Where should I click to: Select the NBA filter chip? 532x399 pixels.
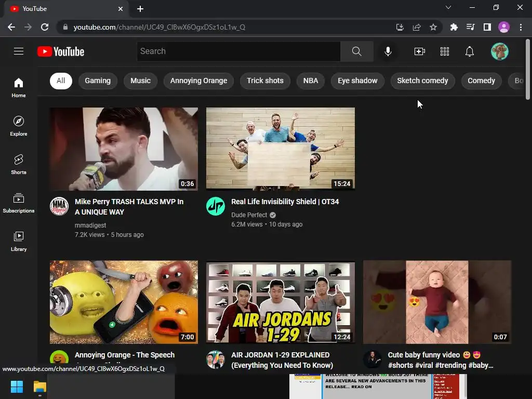pyautogui.click(x=311, y=81)
